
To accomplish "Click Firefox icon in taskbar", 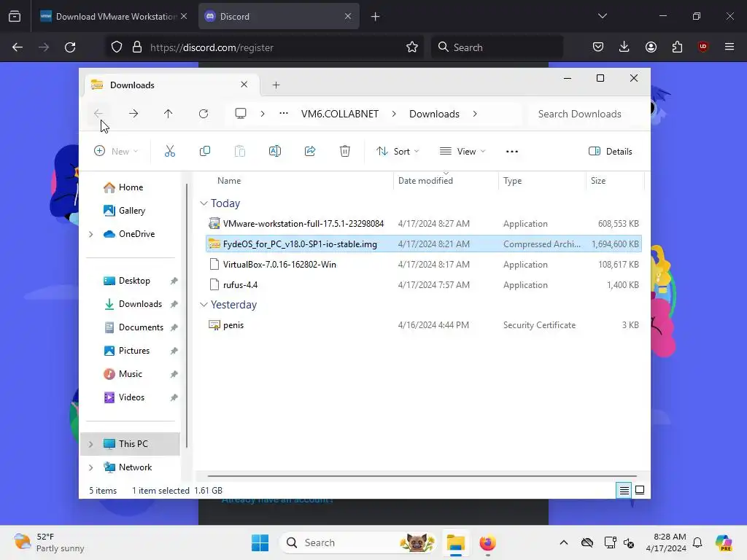I will point(487,542).
